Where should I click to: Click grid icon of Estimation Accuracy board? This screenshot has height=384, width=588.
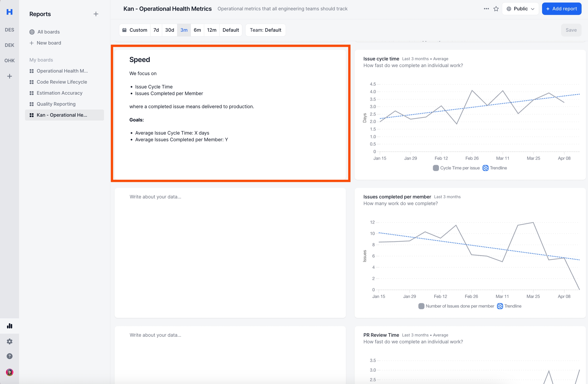pos(32,93)
